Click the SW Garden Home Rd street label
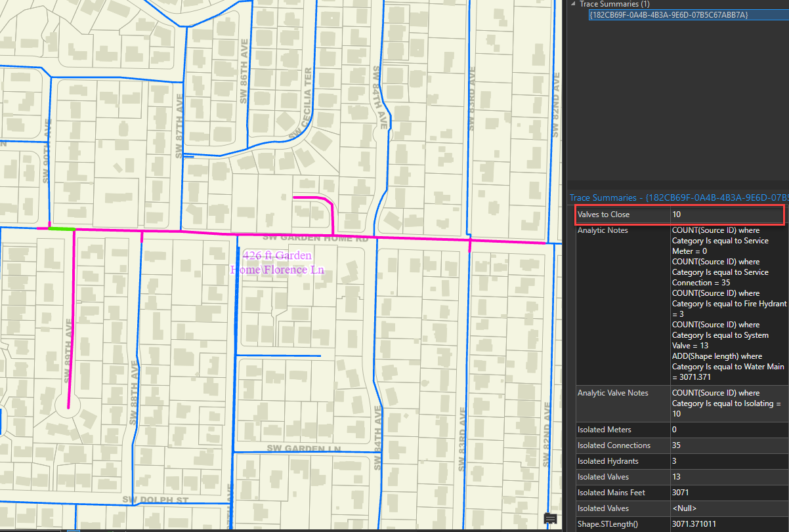The width and height of the screenshot is (789, 532). [315, 239]
